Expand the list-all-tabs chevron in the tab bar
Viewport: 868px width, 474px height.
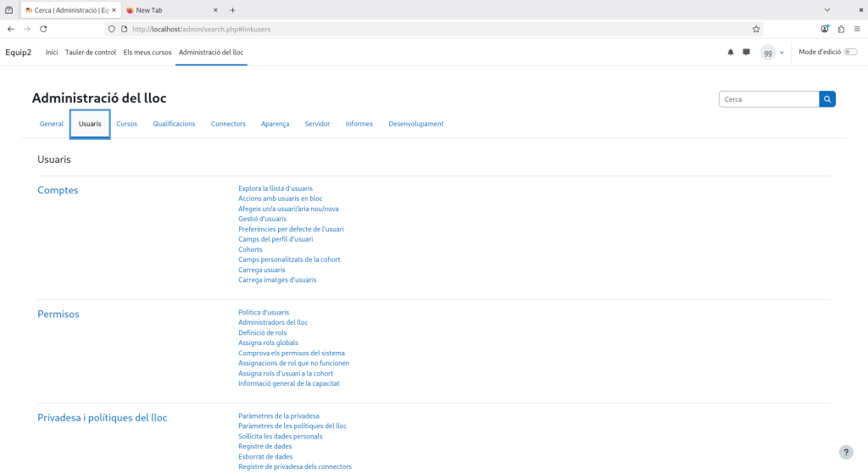pyautogui.click(x=827, y=10)
